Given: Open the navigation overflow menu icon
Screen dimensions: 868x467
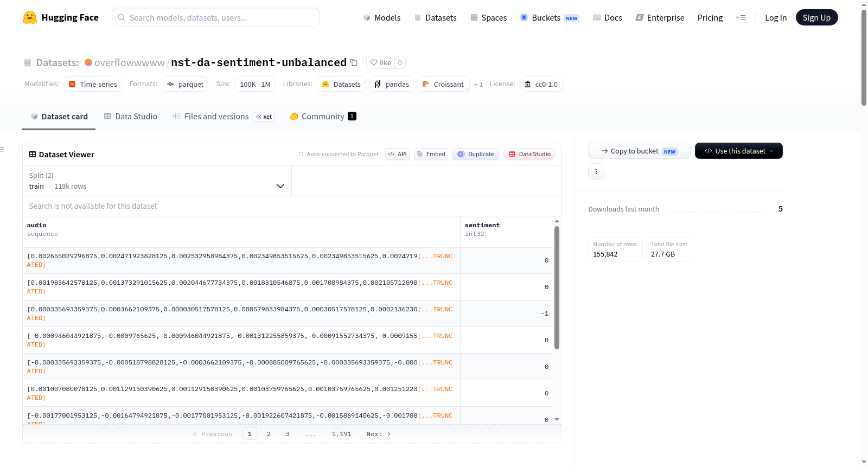Looking at the screenshot, I should 741,17.
